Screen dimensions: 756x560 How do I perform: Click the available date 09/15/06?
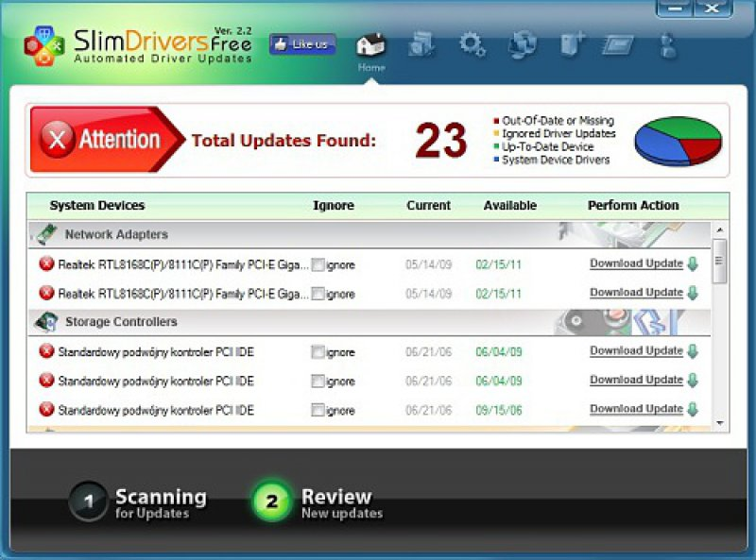coord(499,410)
